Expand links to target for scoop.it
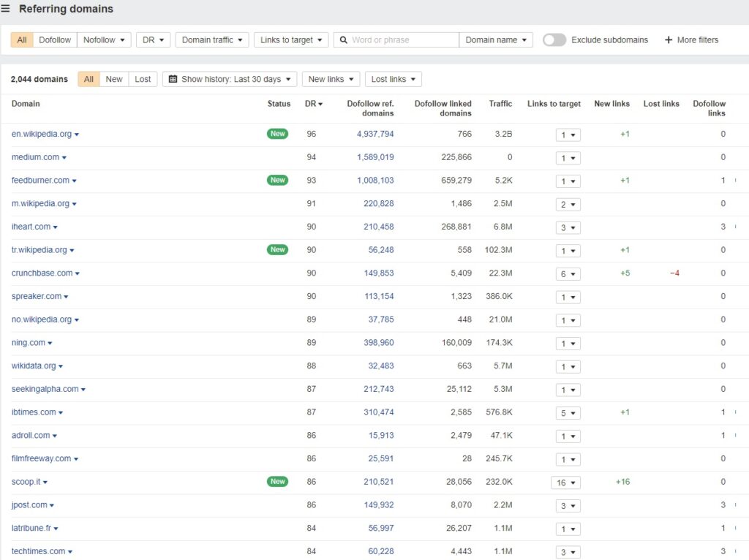Viewport: 749px width, 560px height. (566, 483)
